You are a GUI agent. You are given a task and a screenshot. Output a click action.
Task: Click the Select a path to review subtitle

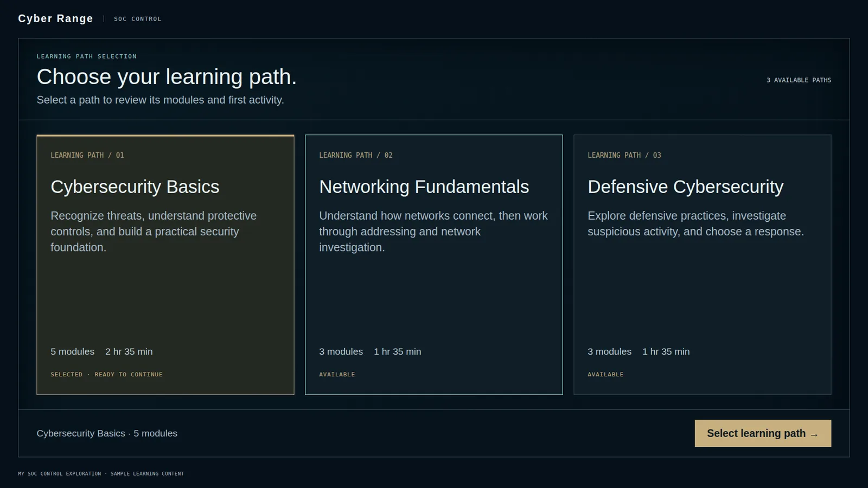[x=161, y=100]
